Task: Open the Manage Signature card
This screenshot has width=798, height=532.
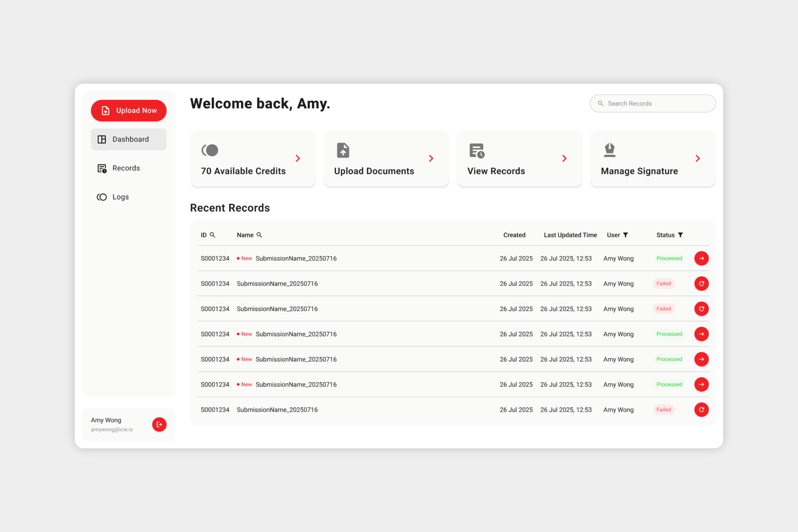Action: pyautogui.click(x=639, y=171)
